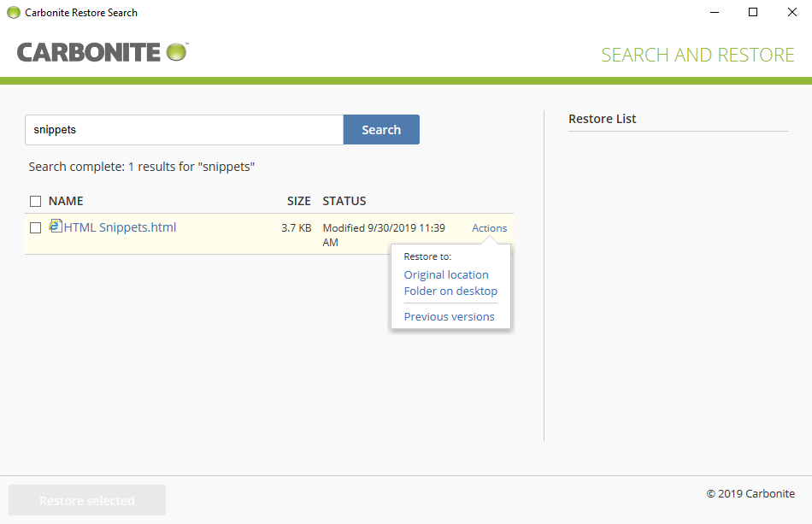Click the Carbonite icon in the title bar
Image resolution: width=812 pixels, height=524 pixels.
pyautogui.click(x=12, y=12)
